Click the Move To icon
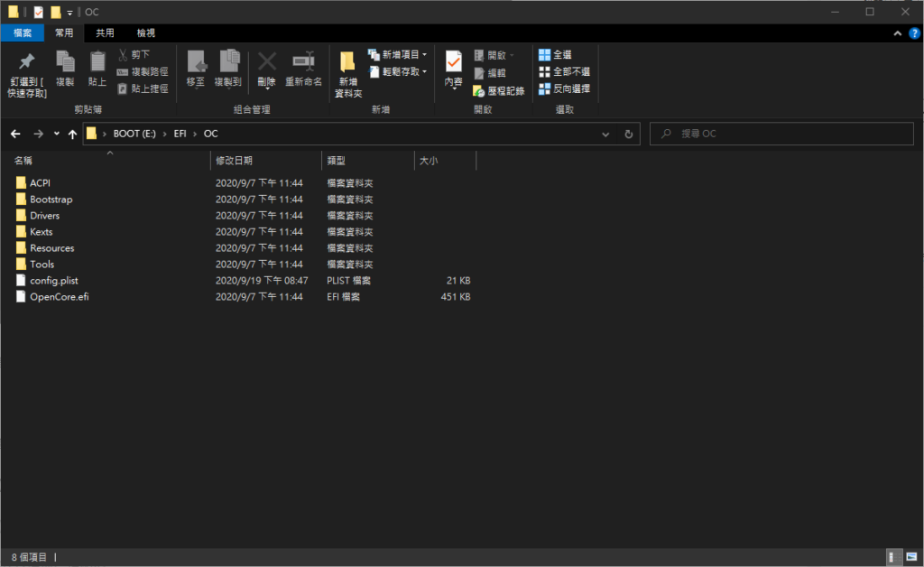The height and width of the screenshot is (567, 924). click(196, 62)
